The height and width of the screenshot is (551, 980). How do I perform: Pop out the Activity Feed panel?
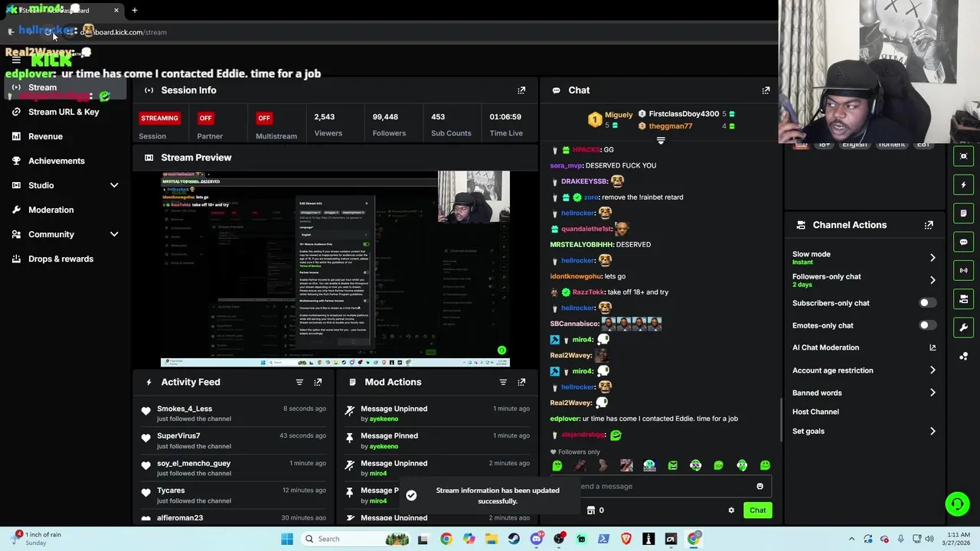[x=318, y=382]
